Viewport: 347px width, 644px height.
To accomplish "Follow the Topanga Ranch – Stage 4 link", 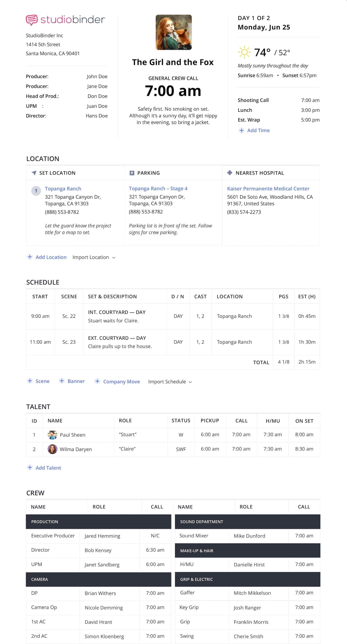I will click(x=158, y=188).
